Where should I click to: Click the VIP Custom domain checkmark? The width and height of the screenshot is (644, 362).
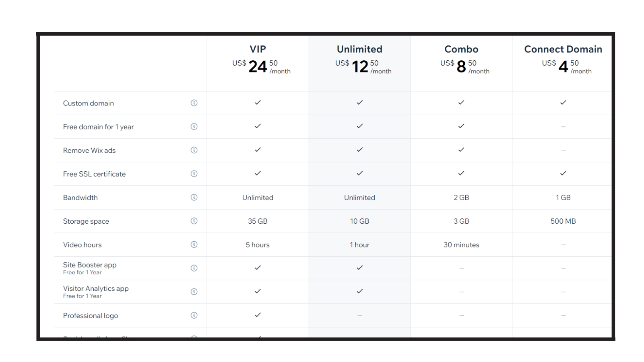[258, 103]
